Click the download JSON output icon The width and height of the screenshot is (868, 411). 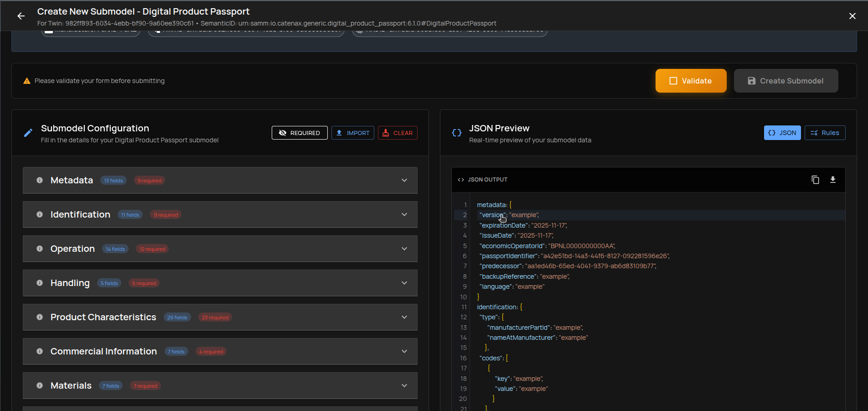click(833, 180)
